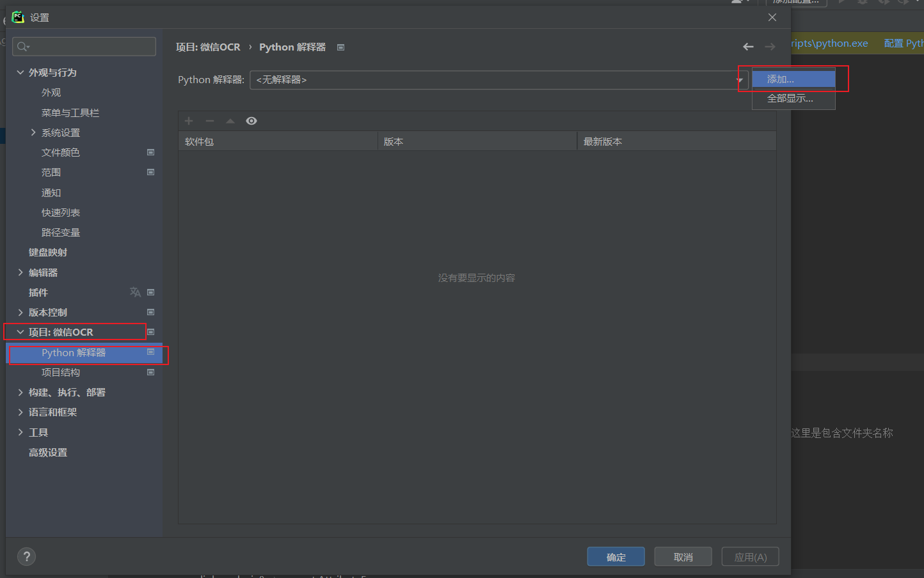
Task: Collapse the 外观与行为 section
Action: [20, 72]
